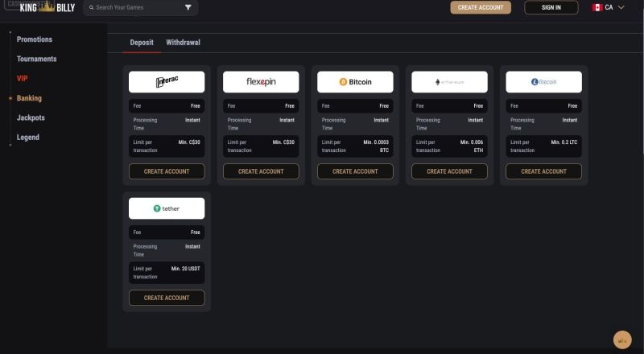Select the Litecoin payment logo

[544, 82]
